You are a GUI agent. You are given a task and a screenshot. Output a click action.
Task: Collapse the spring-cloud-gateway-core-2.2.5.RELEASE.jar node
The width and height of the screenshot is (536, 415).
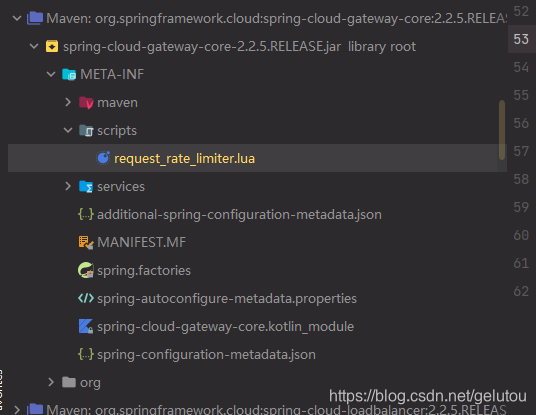(34, 46)
